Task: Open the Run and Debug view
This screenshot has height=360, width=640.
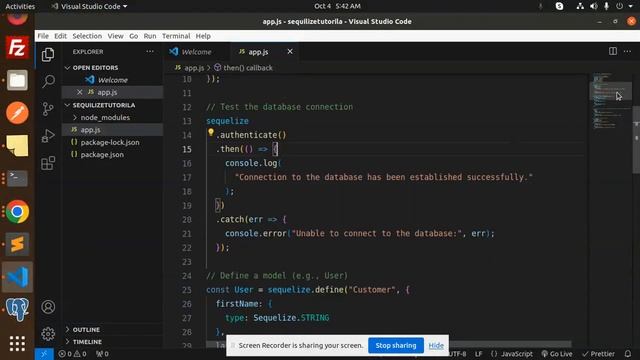Action: coord(48,136)
